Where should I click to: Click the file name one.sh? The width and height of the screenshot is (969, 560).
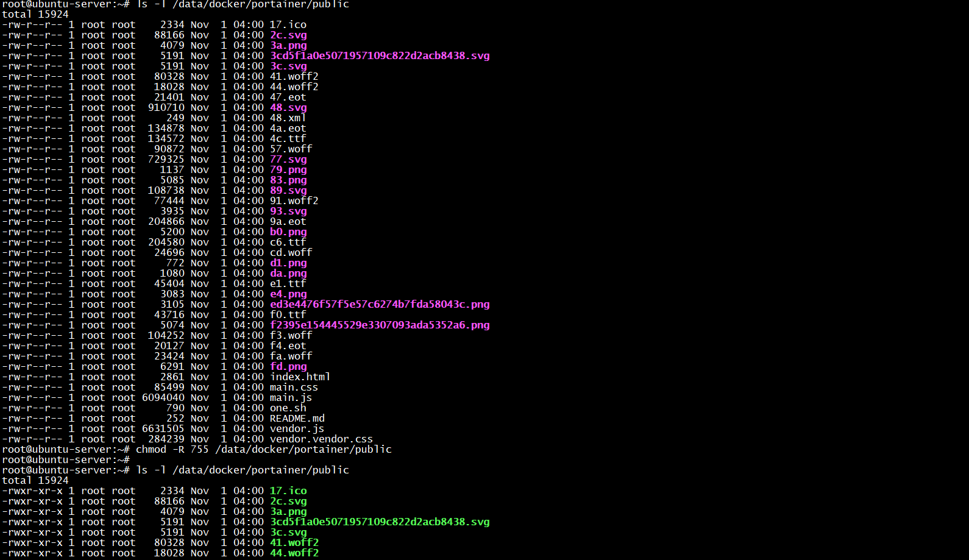pyautogui.click(x=288, y=408)
